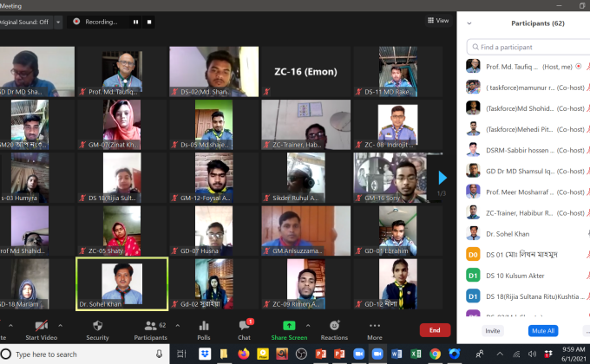Click the green Share Screen icon
Viewport: 590px width, 364px height.
[289, 324]
